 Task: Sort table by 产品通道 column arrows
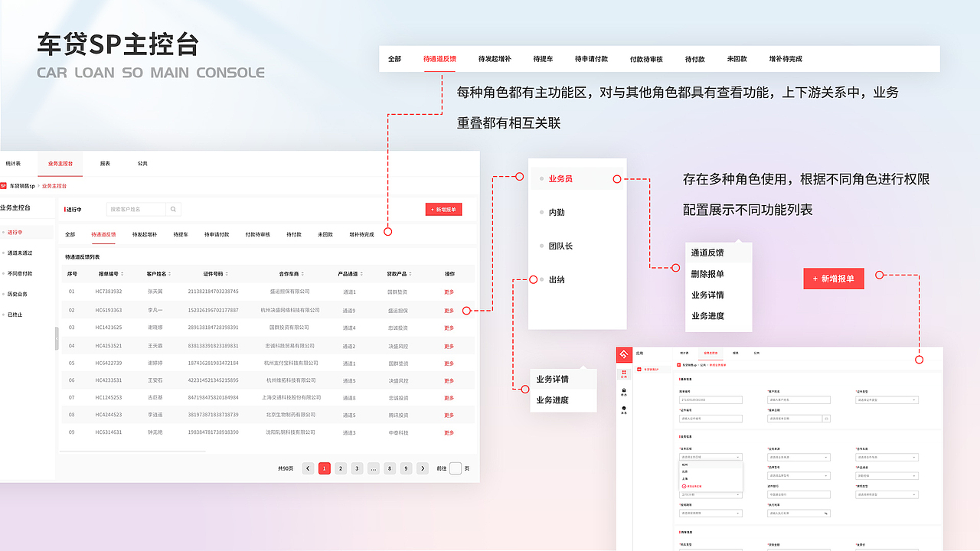coord(363,274)
